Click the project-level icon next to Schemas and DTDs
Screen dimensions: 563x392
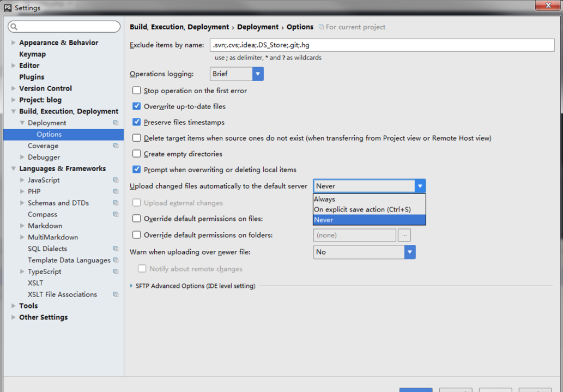click(116, 203)
